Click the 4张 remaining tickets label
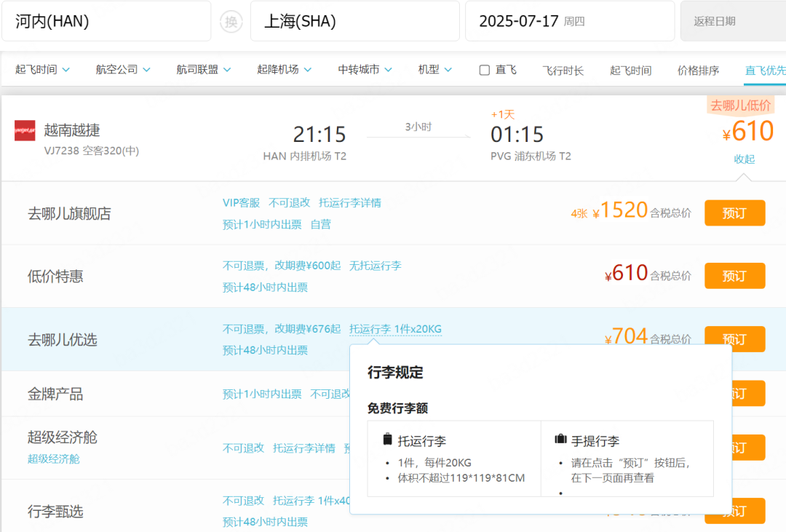The width and height of the screenshot is (786, 532). 579,214
